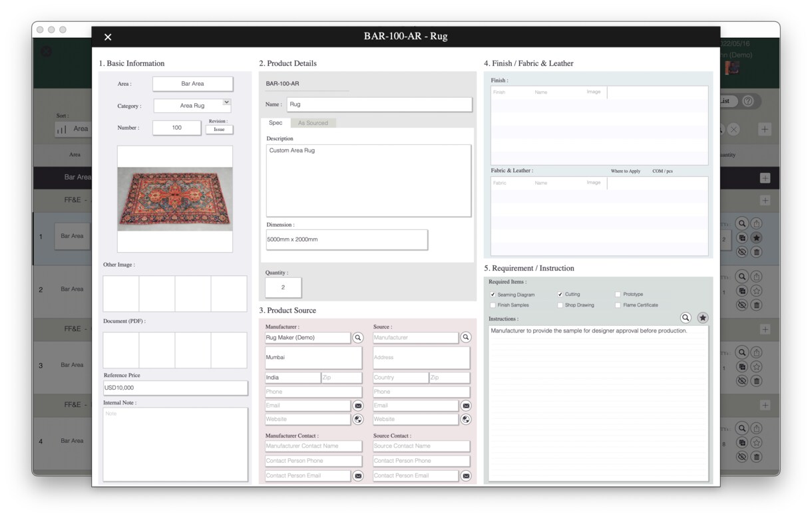This screenshot has height=518, width=812.
Task: Enable the Finish Samples checkbox
Action: tap(493, 305)
